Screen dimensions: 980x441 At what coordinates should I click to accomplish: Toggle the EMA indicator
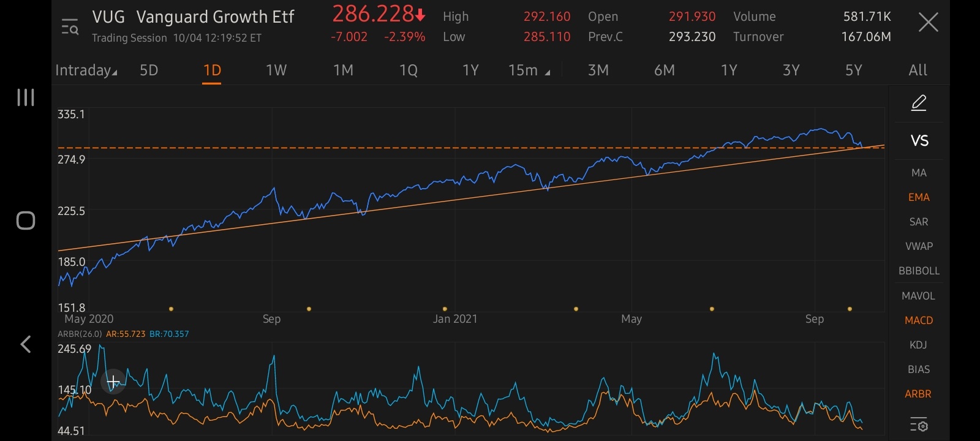(919, 197)
